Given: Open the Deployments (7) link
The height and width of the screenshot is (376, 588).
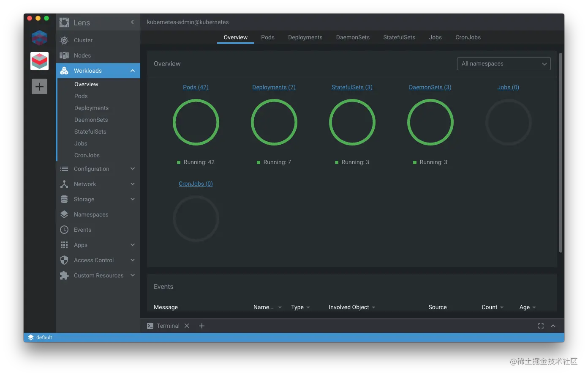Looking at the screenshot, I should coord(274,87).
